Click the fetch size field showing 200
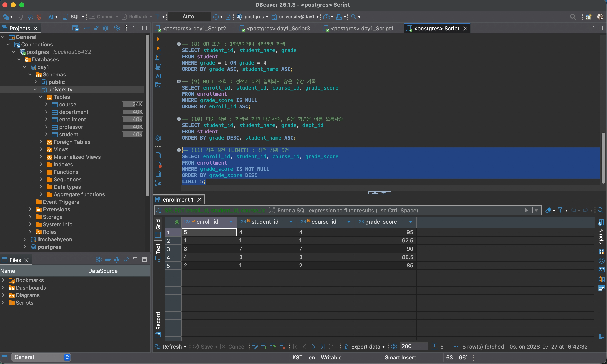Image resolution: width=607 pixels, height=364 pixels. tap(414, 346)
